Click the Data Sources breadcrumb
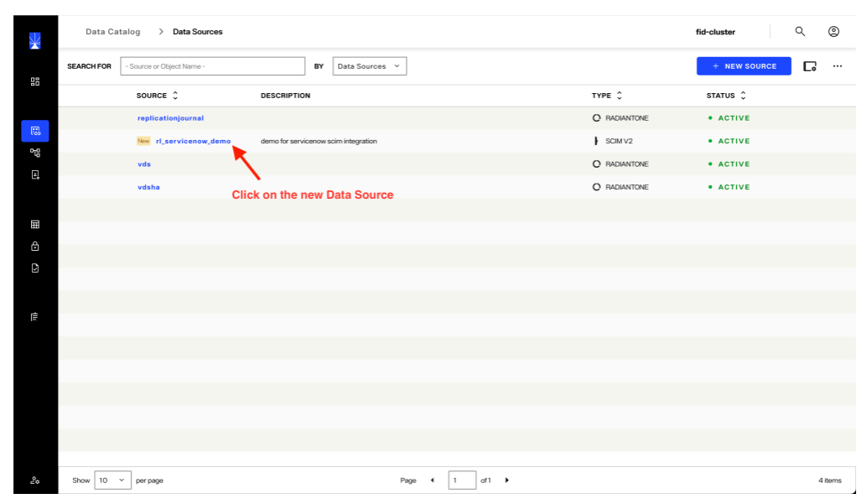The width and height of the screenshot is (867, 504). pyautogui.click(x=197, y=32)
